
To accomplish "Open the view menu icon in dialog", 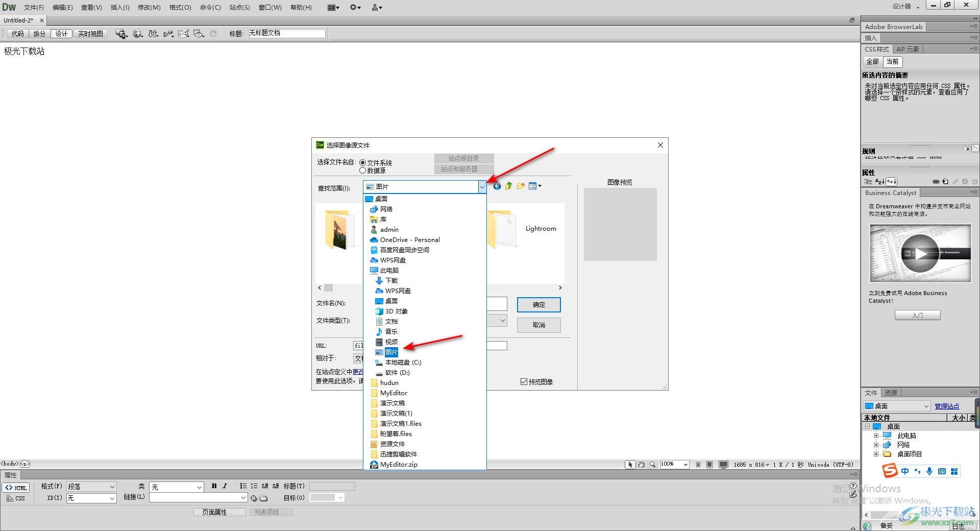I will (535, 186).
